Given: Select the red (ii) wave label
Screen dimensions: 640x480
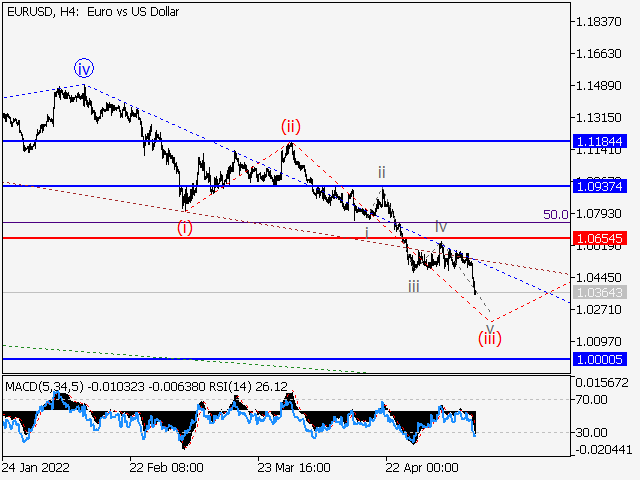Looking at the screenshot, I should point(291,127).
